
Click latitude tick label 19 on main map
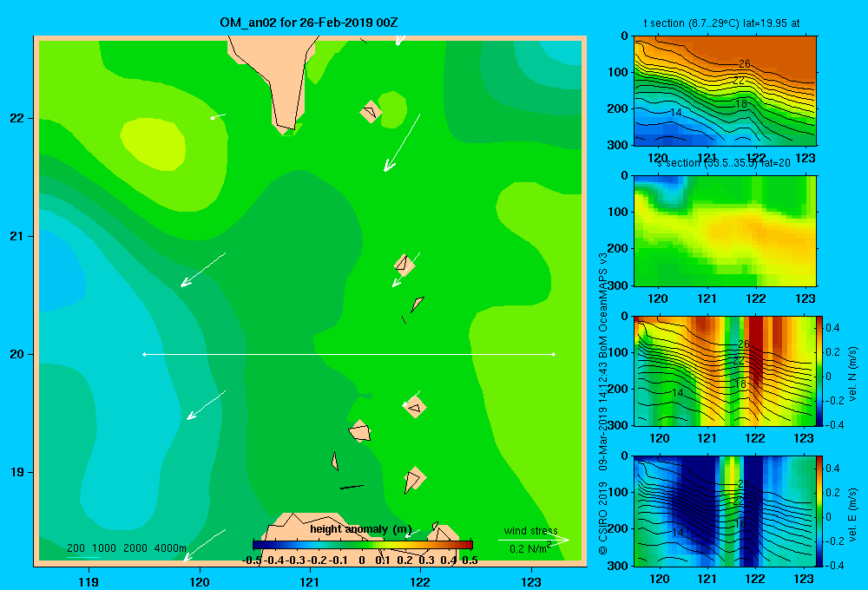click(16, 472)
